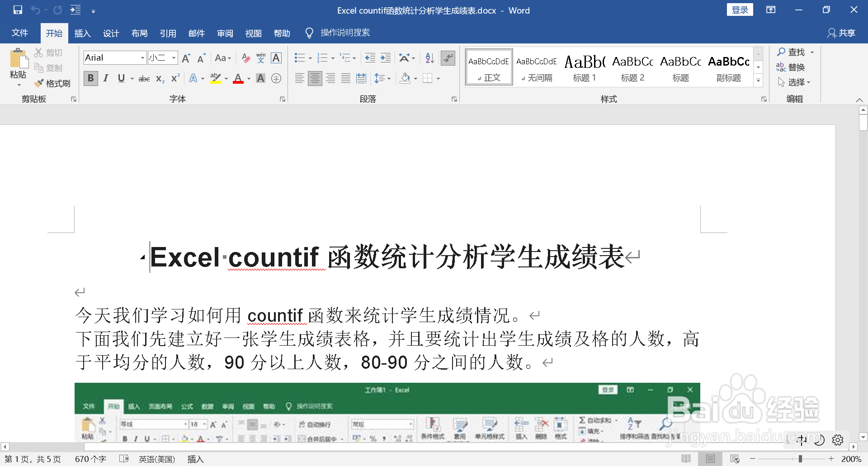Justify paragraph text
The height and width of the screenshot is (466, 868).
pyautogui.click(x=346, y=79)
